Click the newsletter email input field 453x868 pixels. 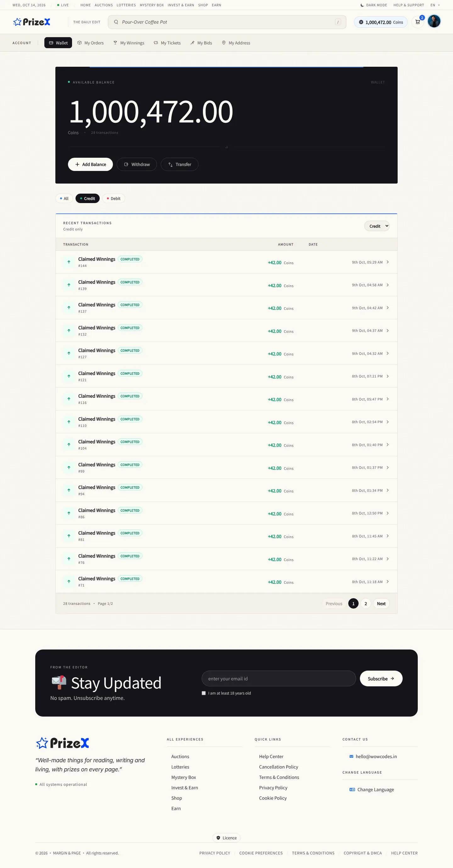pyautogui.click(x=278, y=679)
